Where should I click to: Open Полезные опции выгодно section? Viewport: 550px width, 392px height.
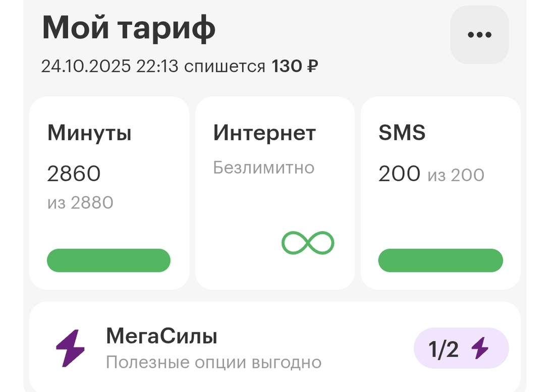click(x=214, y=362)
